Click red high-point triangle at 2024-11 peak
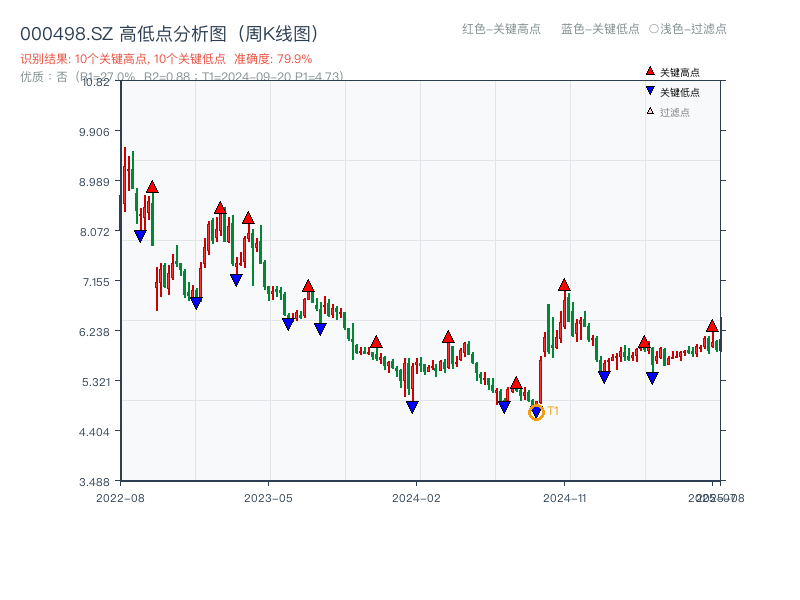 click(x=564, y=285)
